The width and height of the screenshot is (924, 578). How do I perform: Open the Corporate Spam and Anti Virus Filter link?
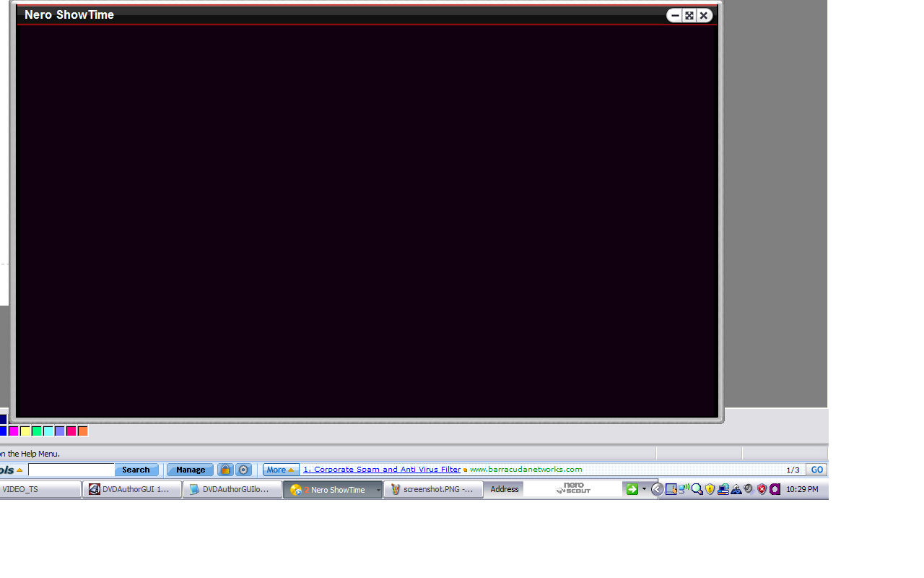click(382, 470)
